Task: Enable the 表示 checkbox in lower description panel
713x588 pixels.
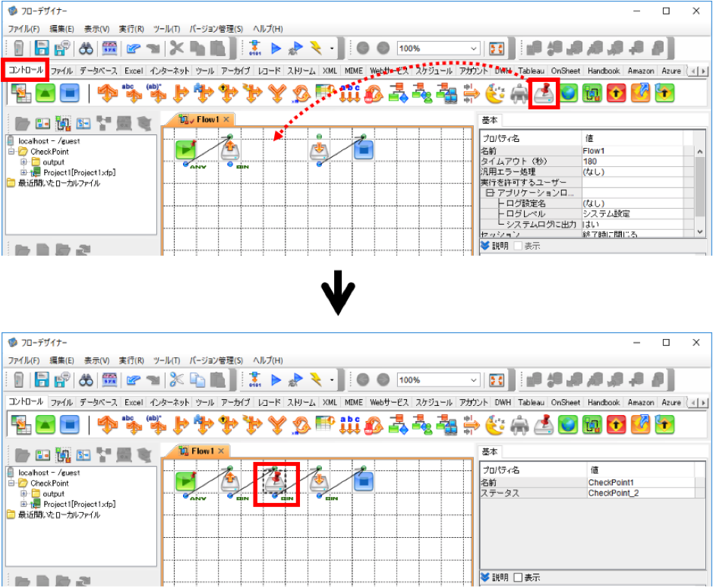Action: click(518, 577)
